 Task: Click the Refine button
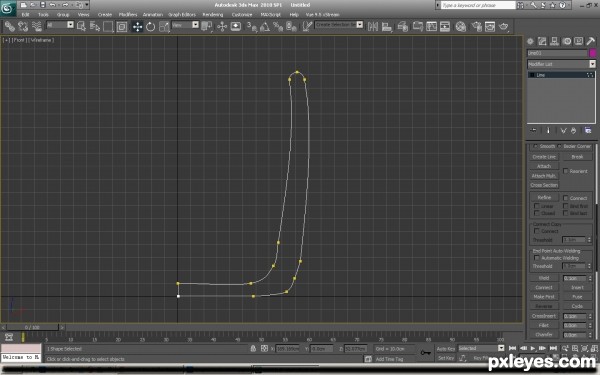point(544,197)
